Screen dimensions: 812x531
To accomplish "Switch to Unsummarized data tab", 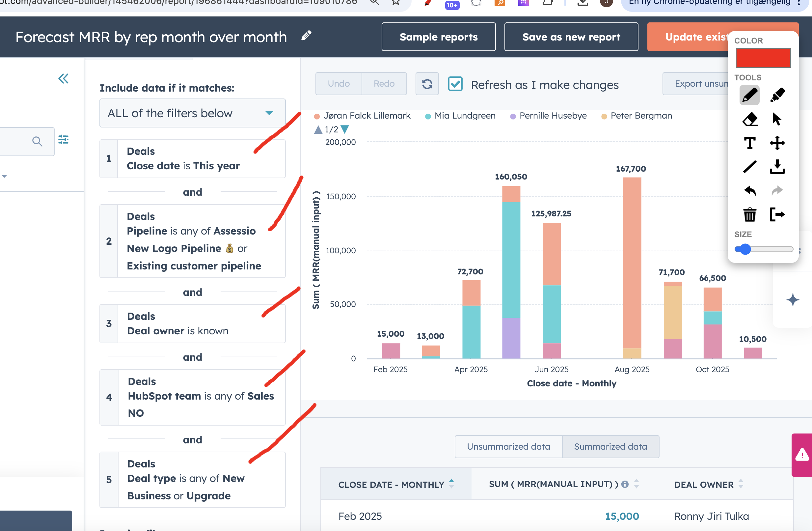I will pos(508,447).
